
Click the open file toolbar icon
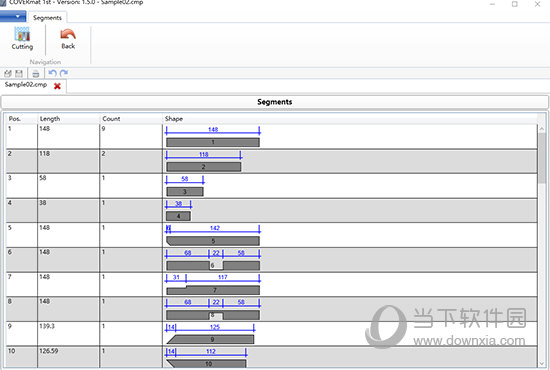tap(8, 73)
